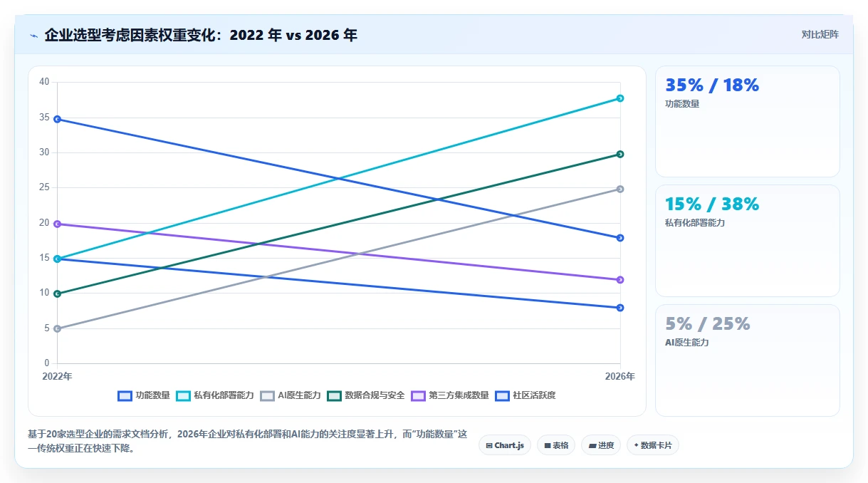Viewport: 868px width, 483px height.
Task: Click the 表格 tag
Action: coord(556,445)
